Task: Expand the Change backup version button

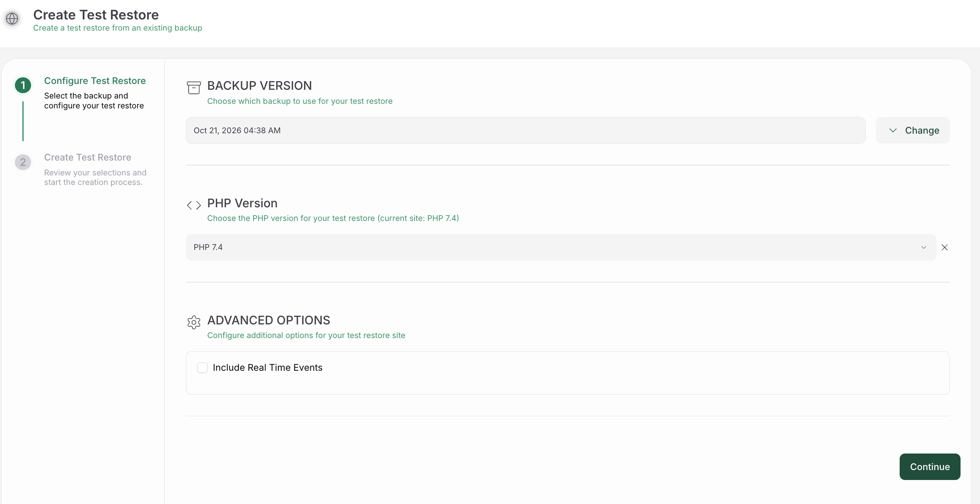Action: [x=913, y=130]
